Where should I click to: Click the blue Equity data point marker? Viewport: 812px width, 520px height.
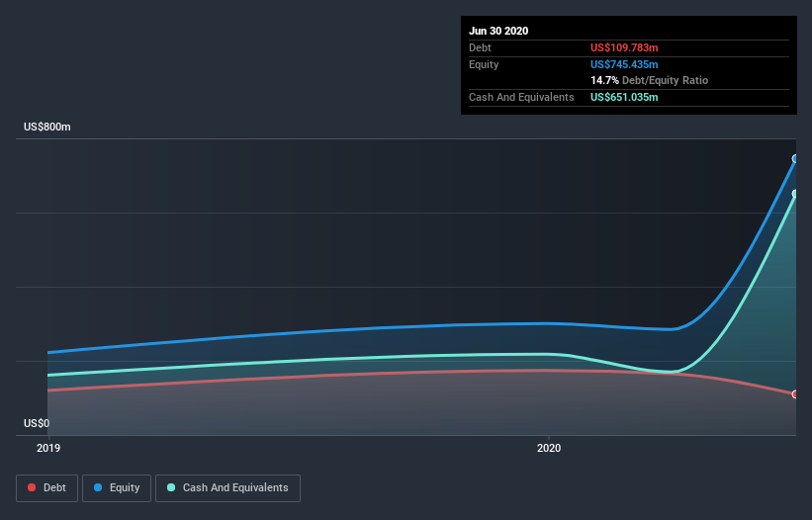[x=795, y=159]
